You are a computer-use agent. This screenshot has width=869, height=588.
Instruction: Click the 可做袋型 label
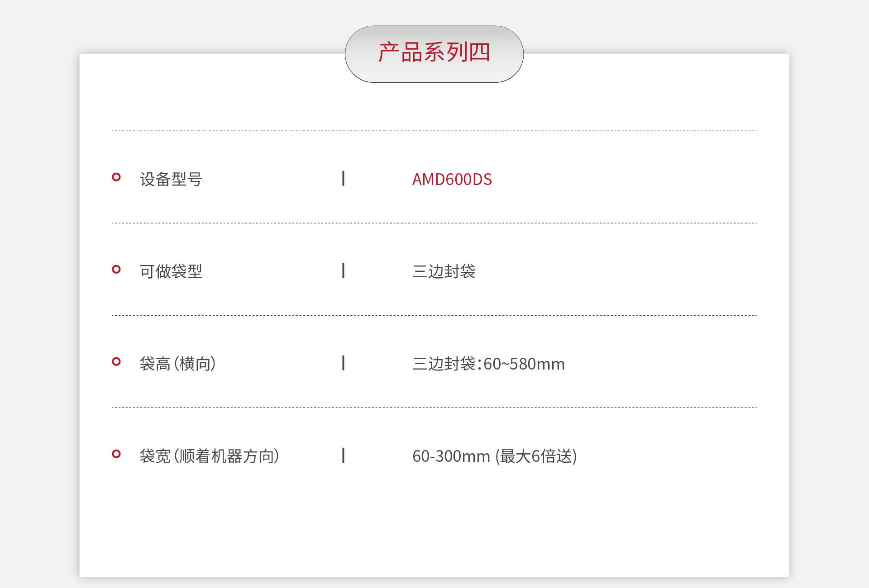coord(171,272)
